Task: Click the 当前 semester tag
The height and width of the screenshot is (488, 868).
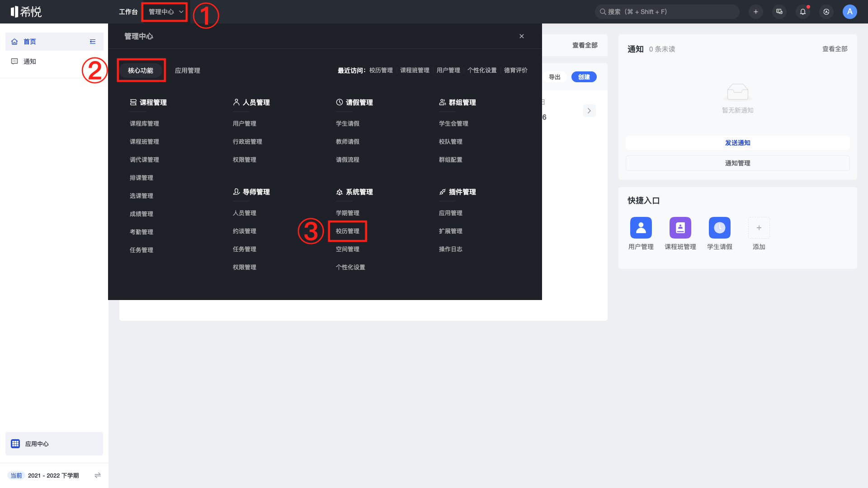Action: click(16, 475)
